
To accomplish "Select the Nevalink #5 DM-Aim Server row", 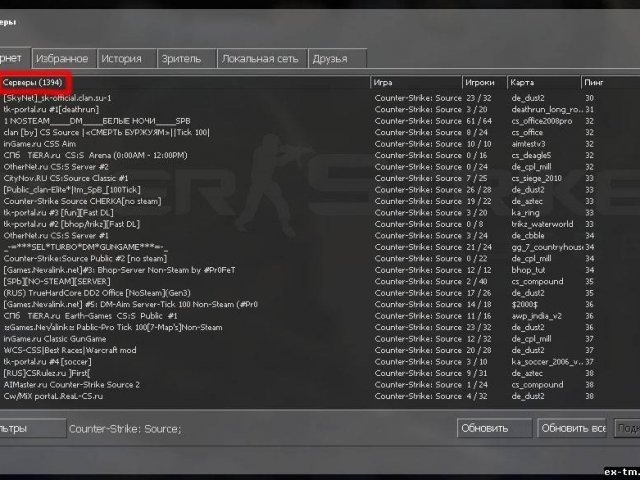I will tap(320, 304).
